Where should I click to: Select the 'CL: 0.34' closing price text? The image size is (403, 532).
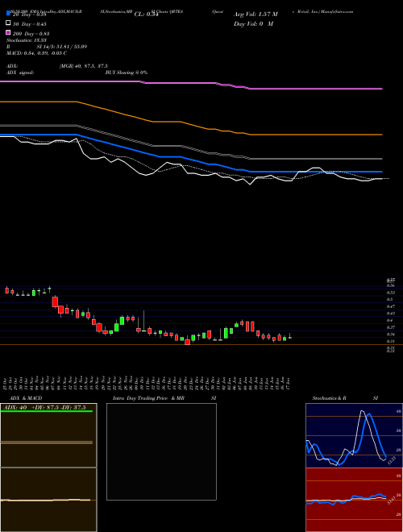146,15
